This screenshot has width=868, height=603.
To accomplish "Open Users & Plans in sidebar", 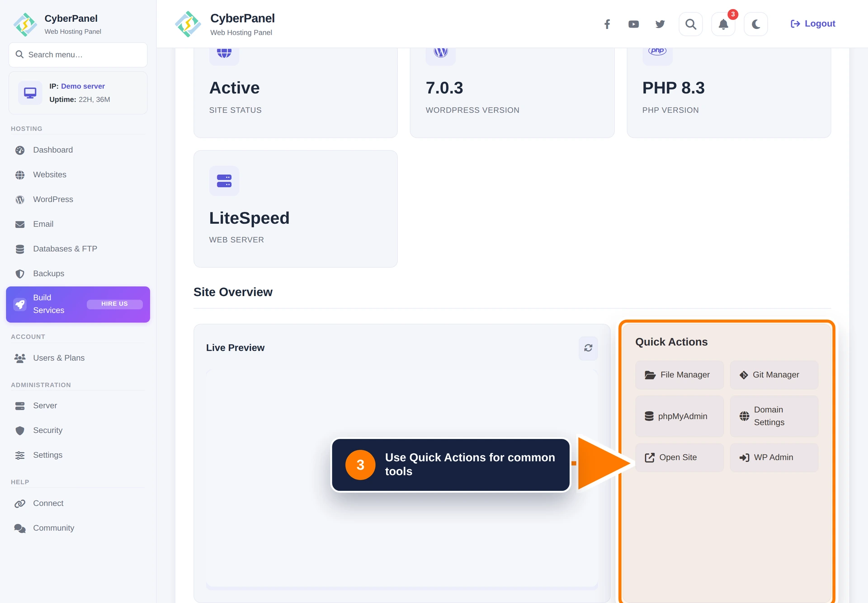I will tap(78, 358).
